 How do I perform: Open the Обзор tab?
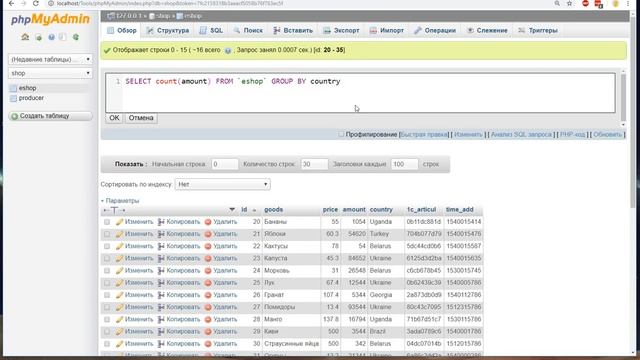(122, 31)
